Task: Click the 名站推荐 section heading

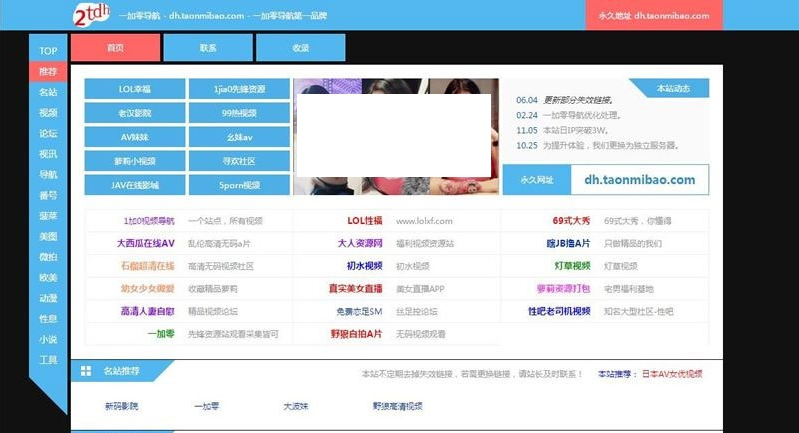Action: 121,371
